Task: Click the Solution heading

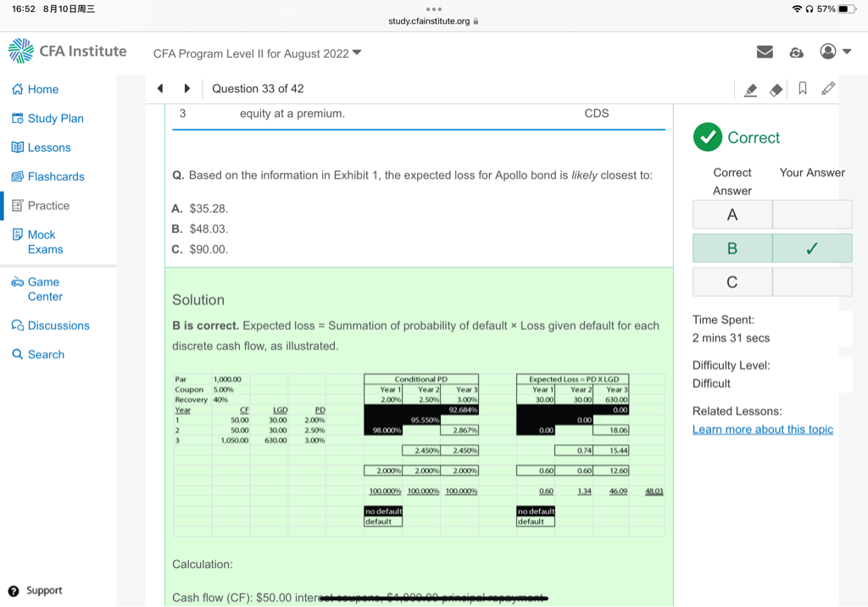Action: click(x=198, y=299)
